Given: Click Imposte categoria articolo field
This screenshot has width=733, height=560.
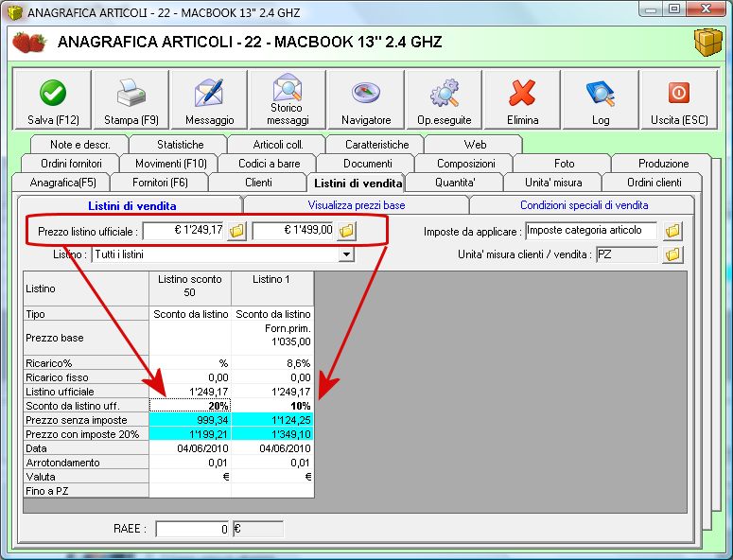Looking at the screenshot, I should click(591, 231).
